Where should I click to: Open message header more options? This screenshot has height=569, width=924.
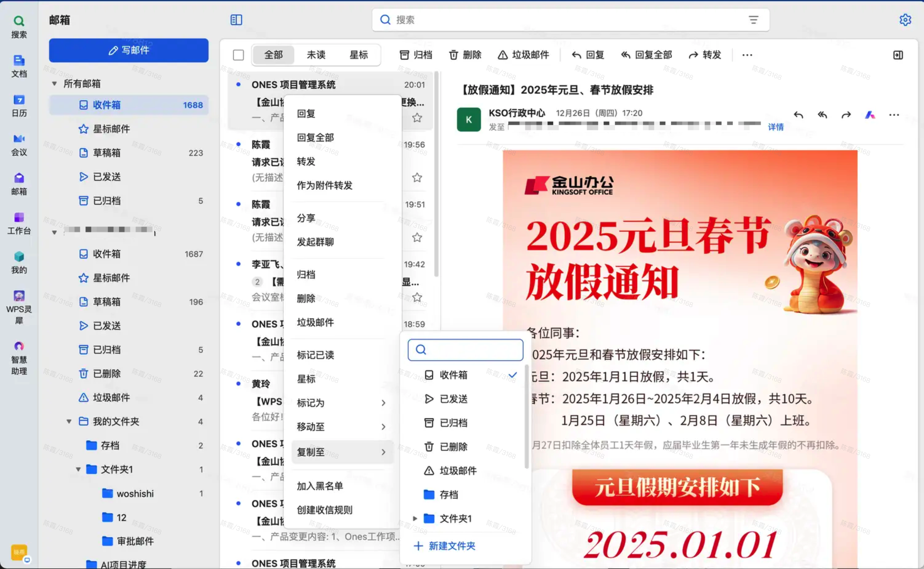click(894, 115)
